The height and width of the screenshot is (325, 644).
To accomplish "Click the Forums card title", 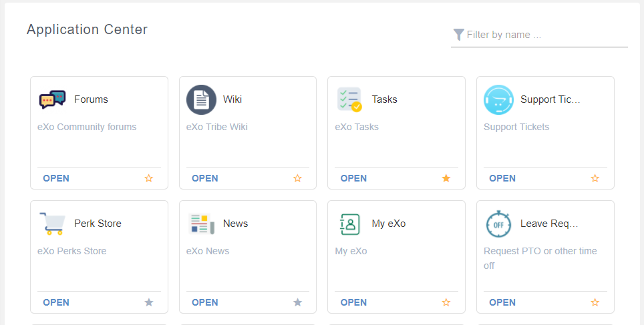I will pyautogui.click(x=91, y=99).
